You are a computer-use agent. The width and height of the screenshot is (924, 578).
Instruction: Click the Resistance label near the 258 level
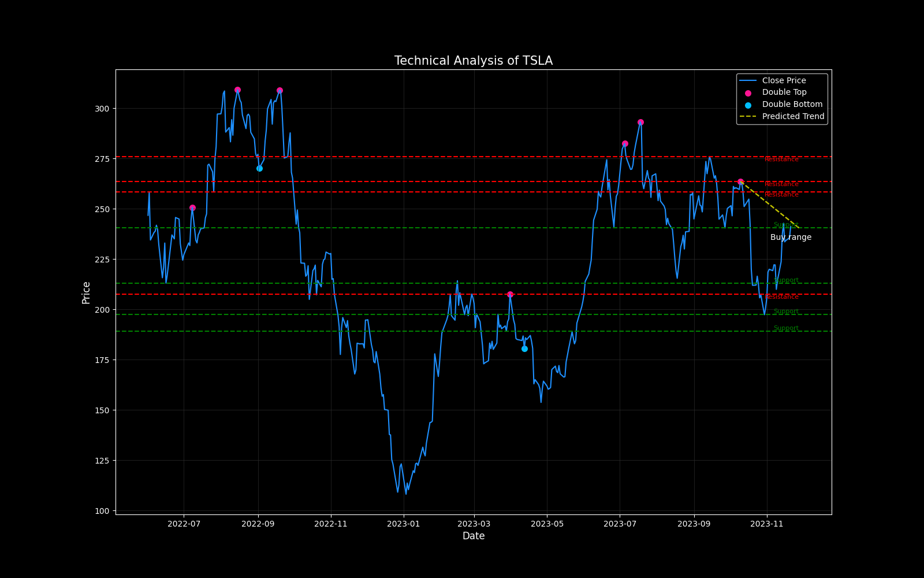tap(781, 195)
